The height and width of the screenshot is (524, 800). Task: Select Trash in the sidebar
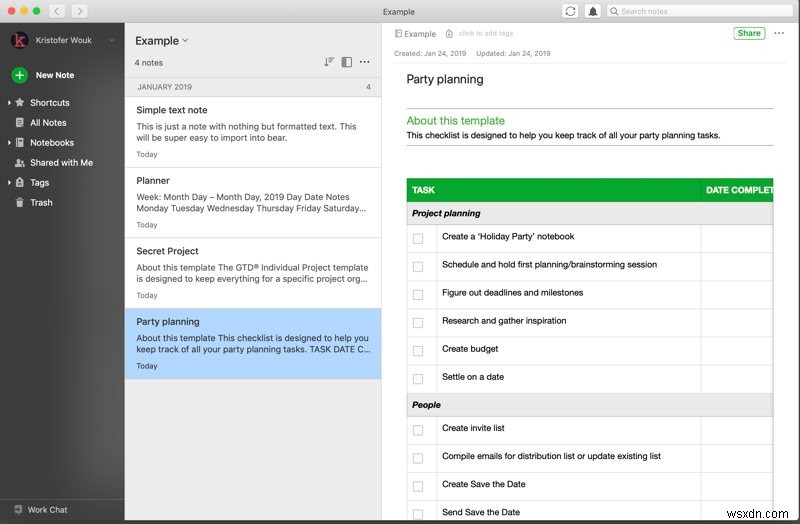tap(41, 203)
